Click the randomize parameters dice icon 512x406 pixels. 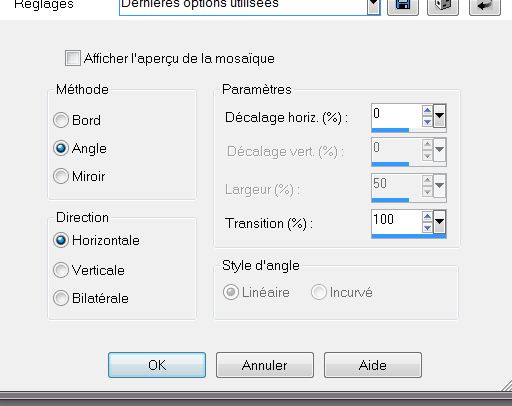click(443, 7)
